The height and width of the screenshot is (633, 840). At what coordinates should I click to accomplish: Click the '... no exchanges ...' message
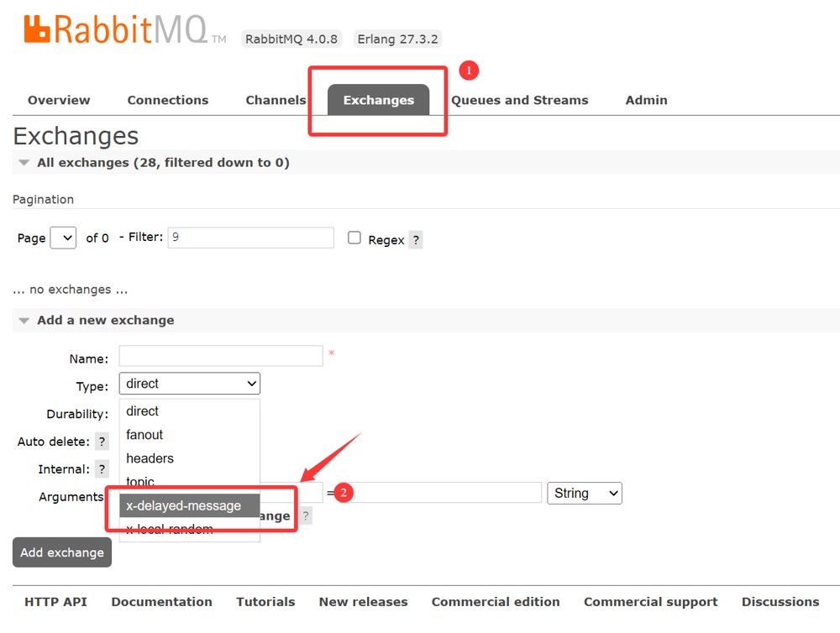coord(71,290)
